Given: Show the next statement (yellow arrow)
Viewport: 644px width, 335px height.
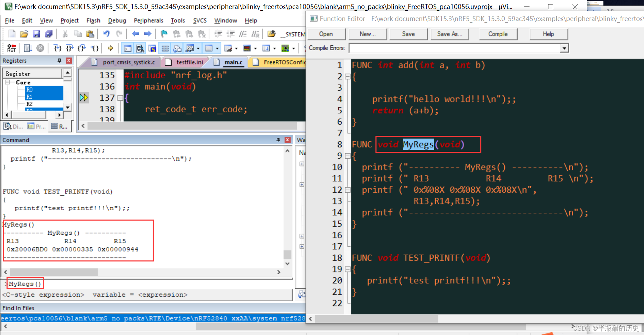Looking at the screenshot, I should pos(110,48).
